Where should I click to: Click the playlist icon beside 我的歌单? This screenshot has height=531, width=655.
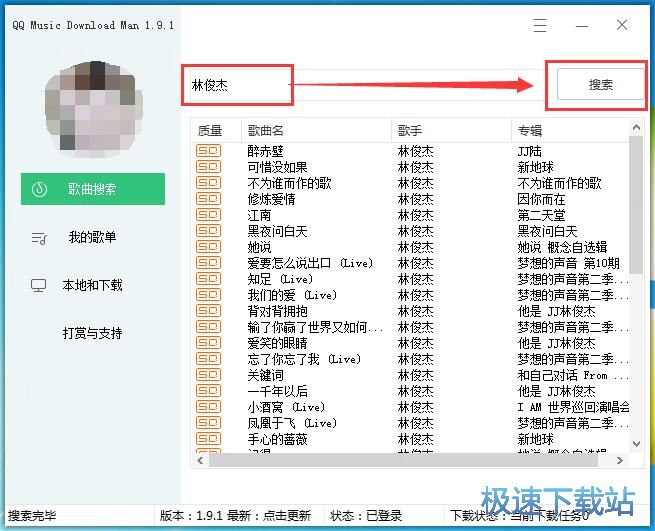click(x=39, y=238)
